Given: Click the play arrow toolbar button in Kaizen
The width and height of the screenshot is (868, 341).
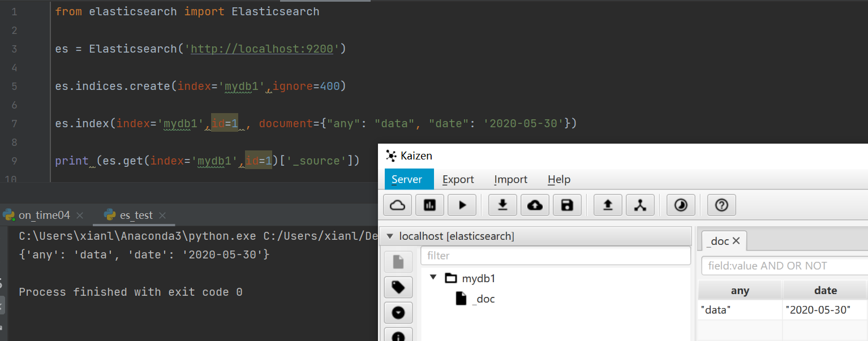Looking at the screenshot, I should coord(462,205).
